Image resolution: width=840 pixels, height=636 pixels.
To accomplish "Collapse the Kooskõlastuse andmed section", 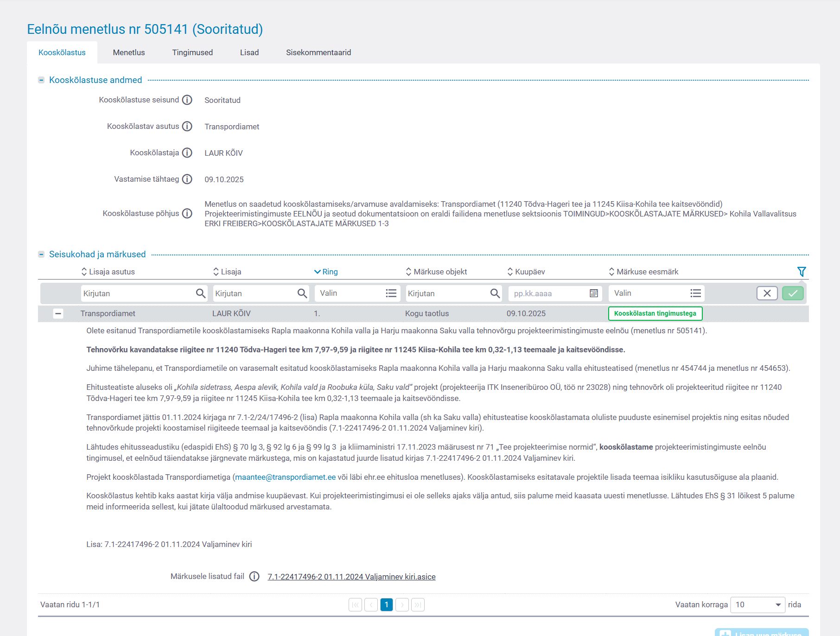I will 41,80.
